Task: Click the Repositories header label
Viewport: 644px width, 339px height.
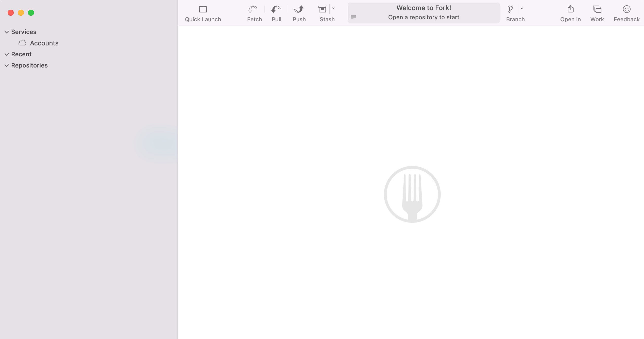Action: (x=29, y=65)
